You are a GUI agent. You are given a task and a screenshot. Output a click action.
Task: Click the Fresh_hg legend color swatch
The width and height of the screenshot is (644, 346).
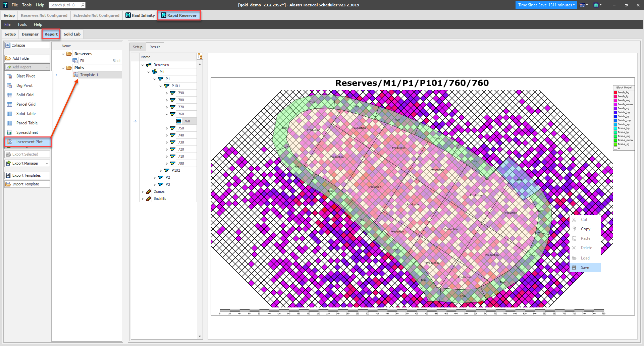[615, 93]
